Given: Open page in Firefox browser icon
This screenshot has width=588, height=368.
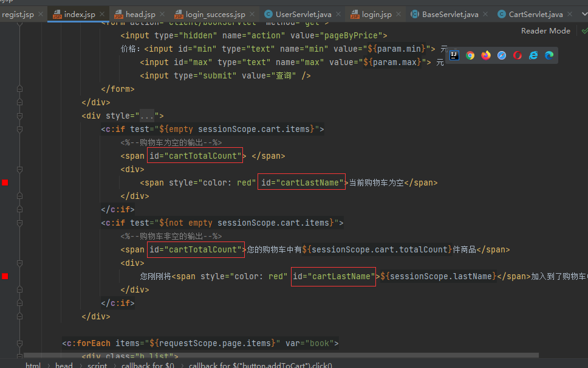Looking at the screenshot, I should pyautogui.click(x=486, y=55).
